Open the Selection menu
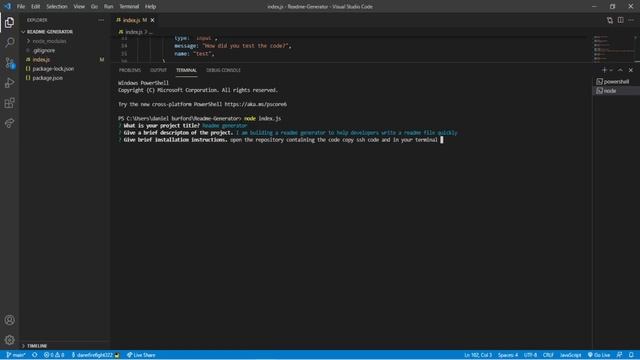 pyautogui.click(x=57, y=7)
